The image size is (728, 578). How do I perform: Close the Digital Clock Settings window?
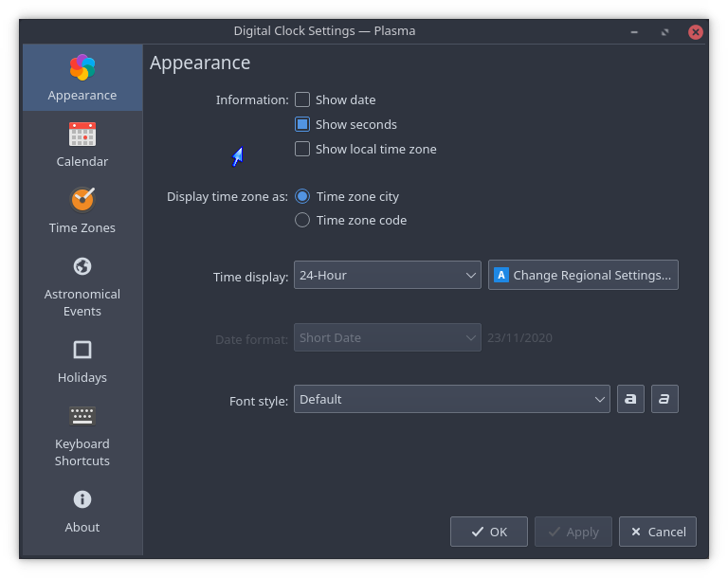(x=696, y=31)
